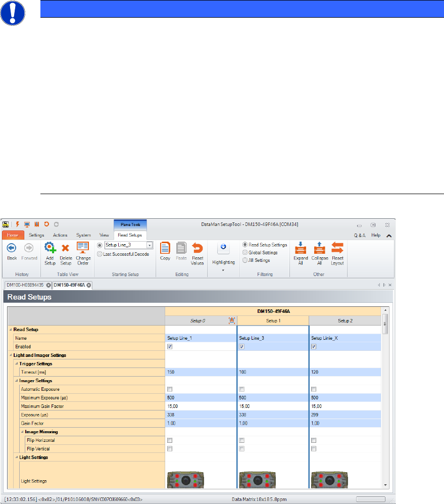Open the Highlighting dropdown menu
Image resolution: width=444 pixels, height=504 pixels.
coord(223,270)
